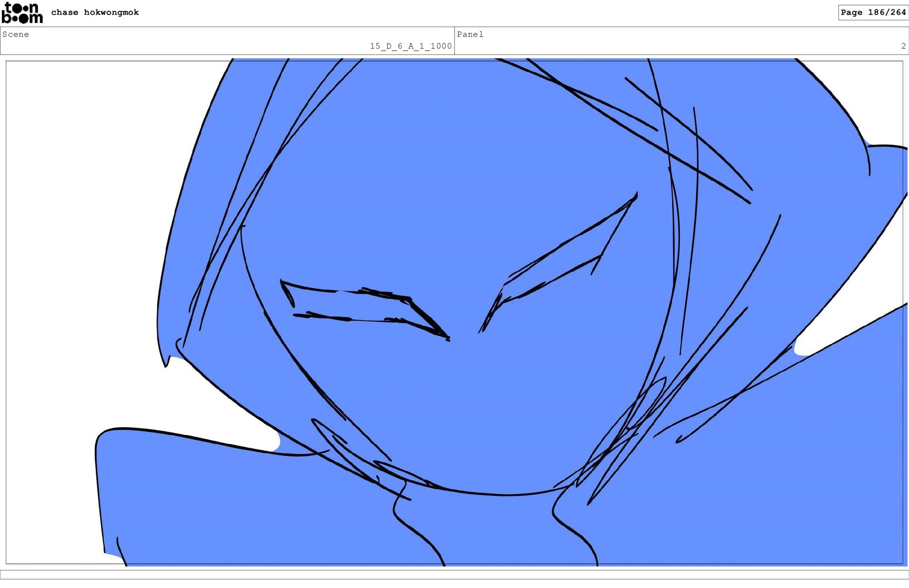Click the 'Panel' header label
This screenshot has width=909, height=588.
470,34
